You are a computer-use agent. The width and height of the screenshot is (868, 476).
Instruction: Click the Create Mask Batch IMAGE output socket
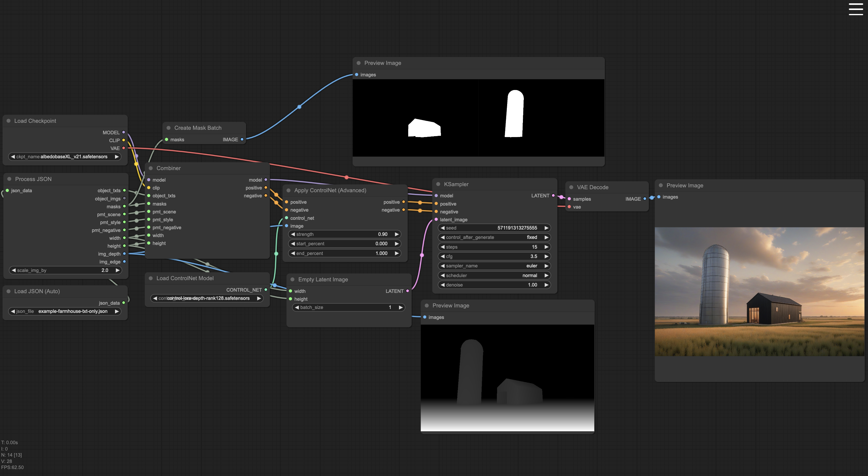click(242, 139)
